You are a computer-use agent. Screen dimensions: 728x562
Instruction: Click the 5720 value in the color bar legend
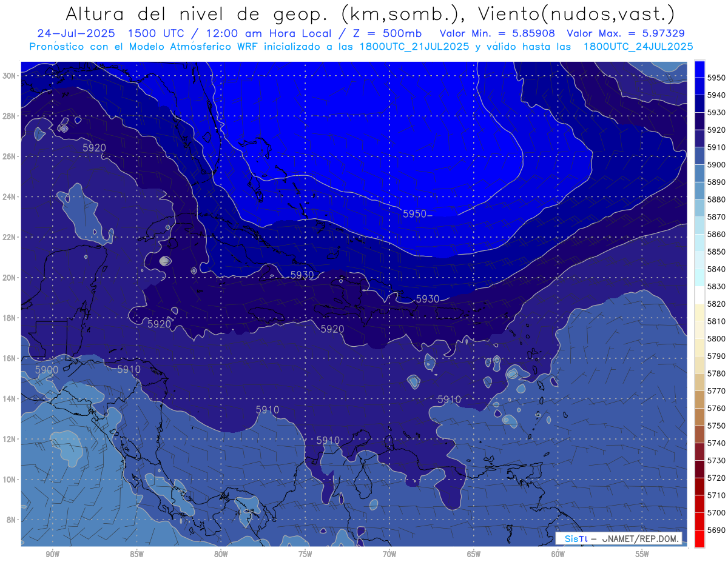(x=716, y=478)
